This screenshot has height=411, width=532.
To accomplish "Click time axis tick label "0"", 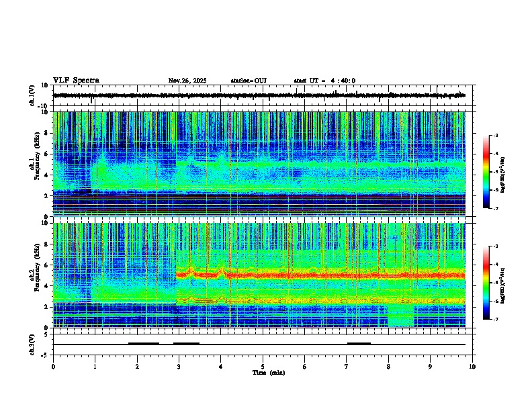I will (53, 367).
